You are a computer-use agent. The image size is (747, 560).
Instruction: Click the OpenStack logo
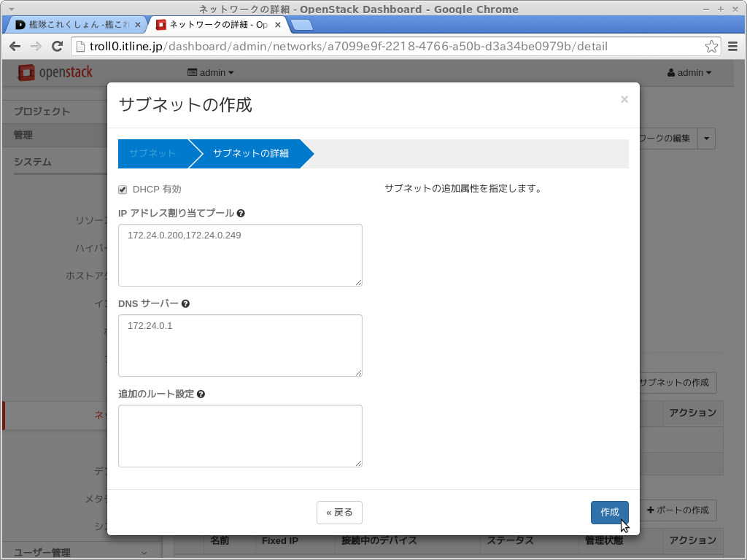coord(55,72)
